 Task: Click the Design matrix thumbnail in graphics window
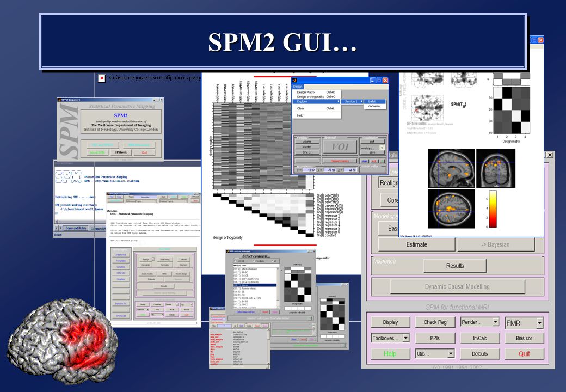(x=512, y=110)
